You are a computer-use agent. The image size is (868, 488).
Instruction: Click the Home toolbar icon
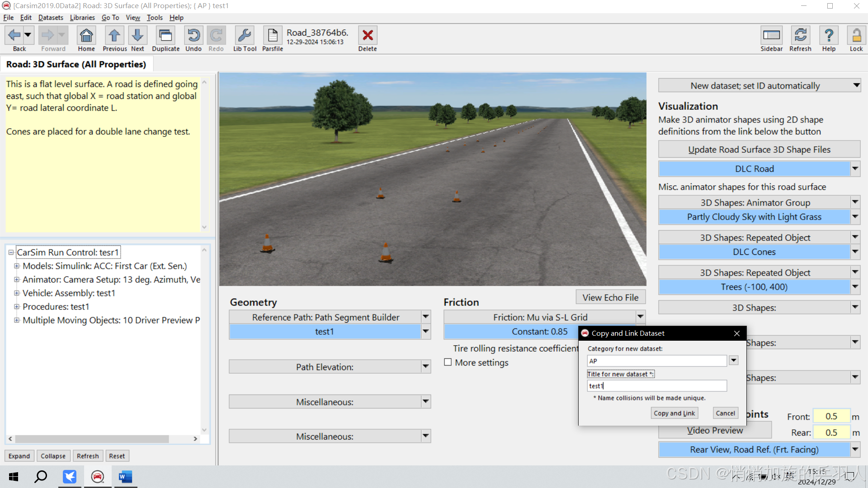[x=86, y=36]
